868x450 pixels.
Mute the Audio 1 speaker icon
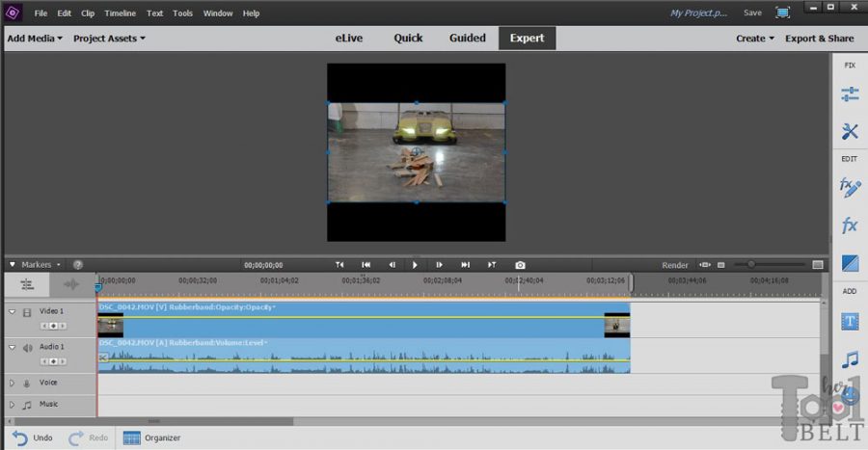click(x=27, y=348)
